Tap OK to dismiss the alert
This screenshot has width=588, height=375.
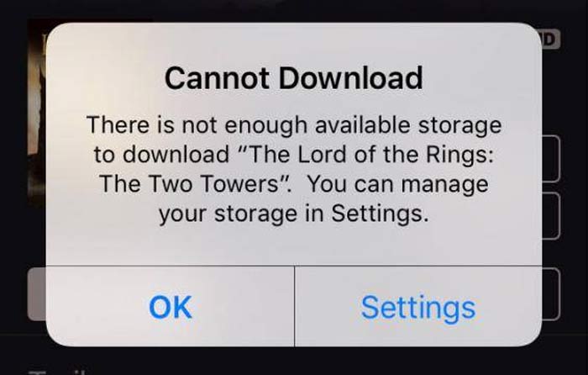171,307
